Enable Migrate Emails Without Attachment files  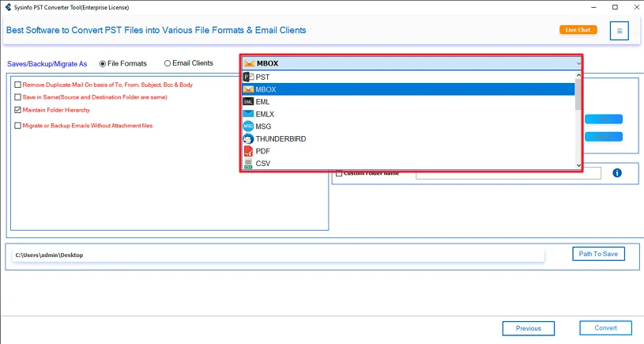[x=17, y=126]
